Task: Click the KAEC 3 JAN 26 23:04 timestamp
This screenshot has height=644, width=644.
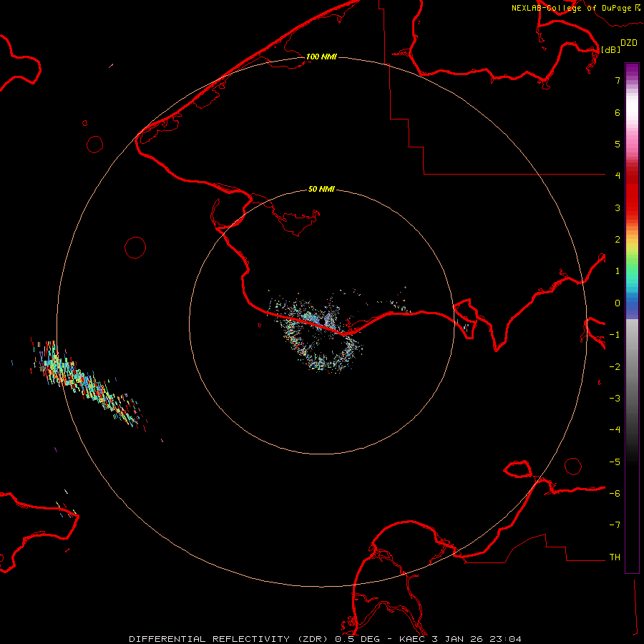Action: [460, 639]
